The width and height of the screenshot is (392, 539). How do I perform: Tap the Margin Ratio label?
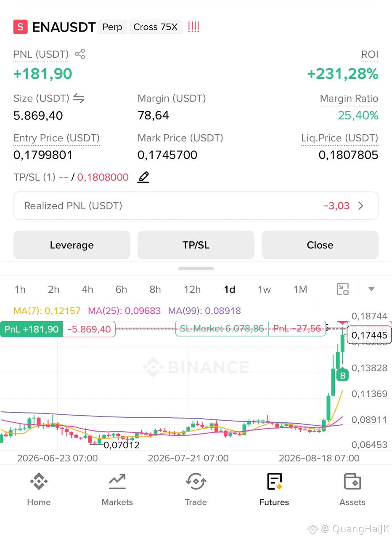point(349,99)
